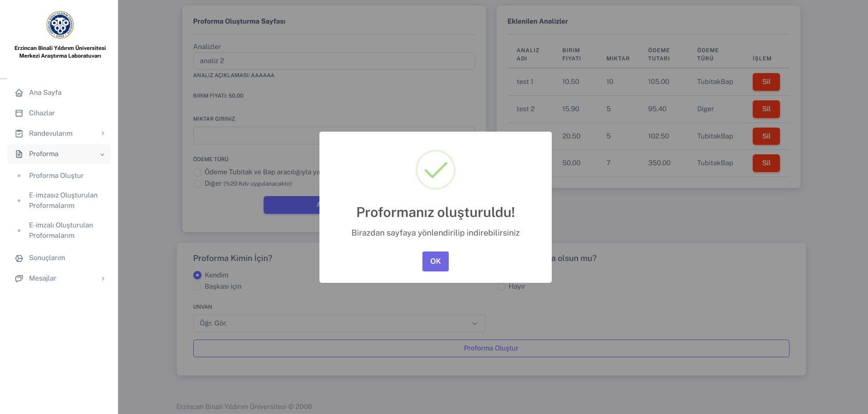The image size is (868, 414).
Task: Select the Başkası için radio option
Action: tap(197, 286)
